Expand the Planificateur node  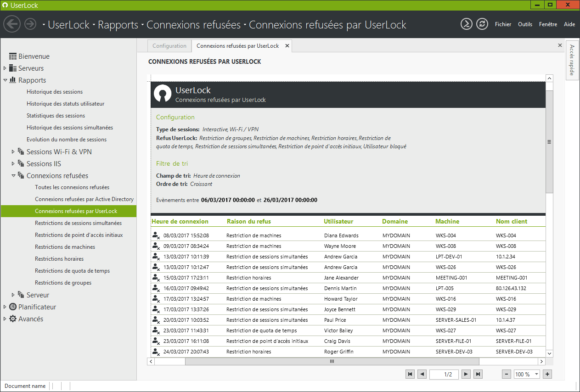click(x=5, y=307)
